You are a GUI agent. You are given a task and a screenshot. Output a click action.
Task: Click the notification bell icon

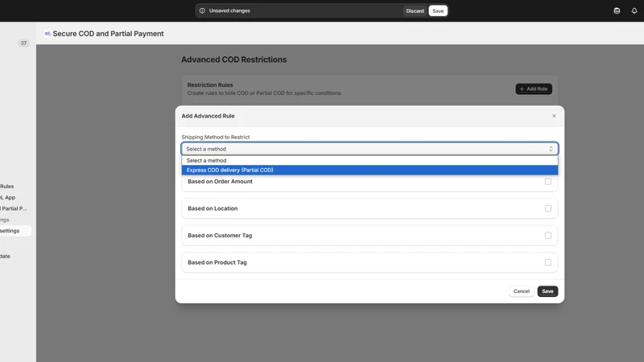pyautogui.click(x=634, y=10)
